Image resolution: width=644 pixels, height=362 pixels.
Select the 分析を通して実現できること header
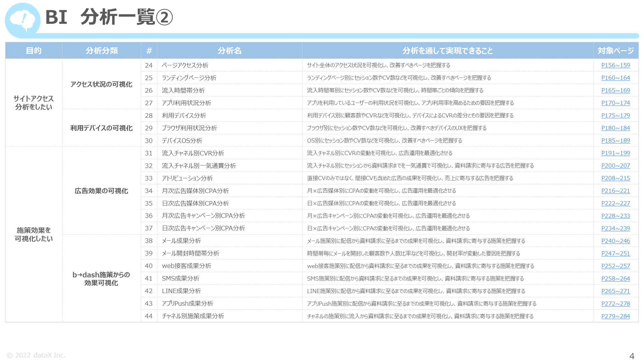tap(448, 51)
